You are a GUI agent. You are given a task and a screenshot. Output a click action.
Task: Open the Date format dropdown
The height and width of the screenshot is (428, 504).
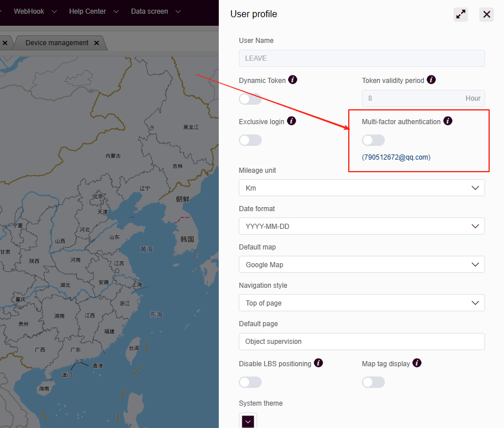click(x=361, y=226)
